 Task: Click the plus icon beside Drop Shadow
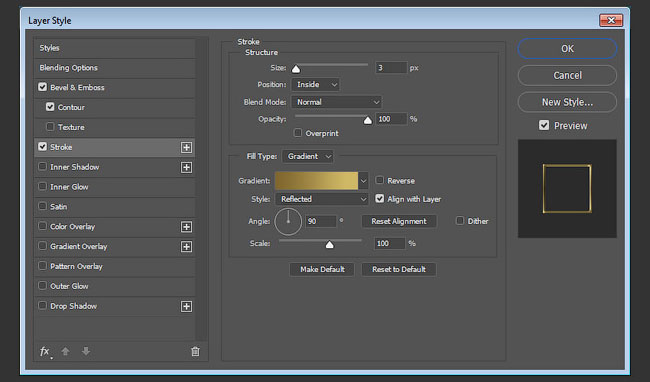(187, 306)
